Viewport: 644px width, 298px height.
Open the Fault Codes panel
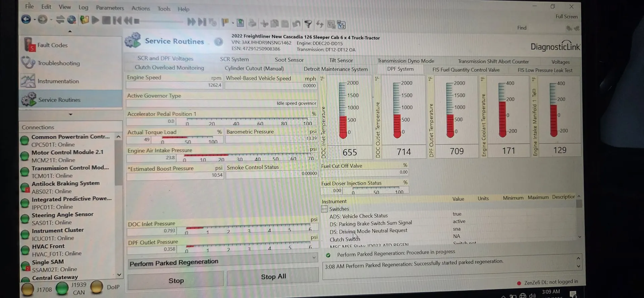(70, 45)
